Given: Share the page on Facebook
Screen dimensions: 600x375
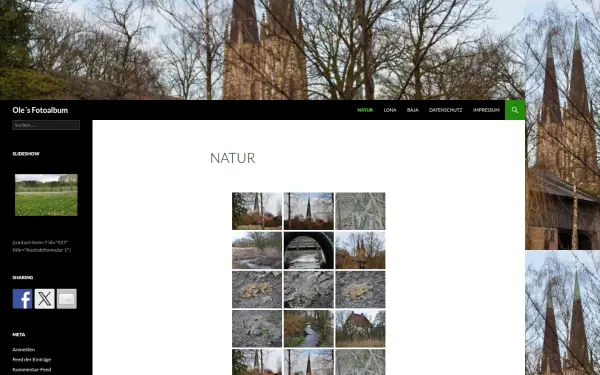Looking at the screenshot, I should (23, 299).
